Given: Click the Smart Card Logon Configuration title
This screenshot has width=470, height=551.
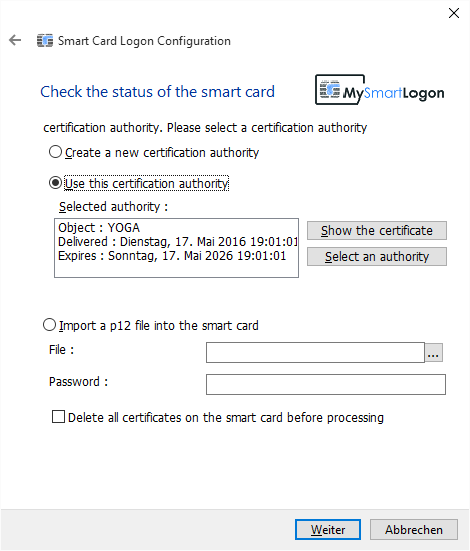Looking at the screenshot, I should point(144,41).
